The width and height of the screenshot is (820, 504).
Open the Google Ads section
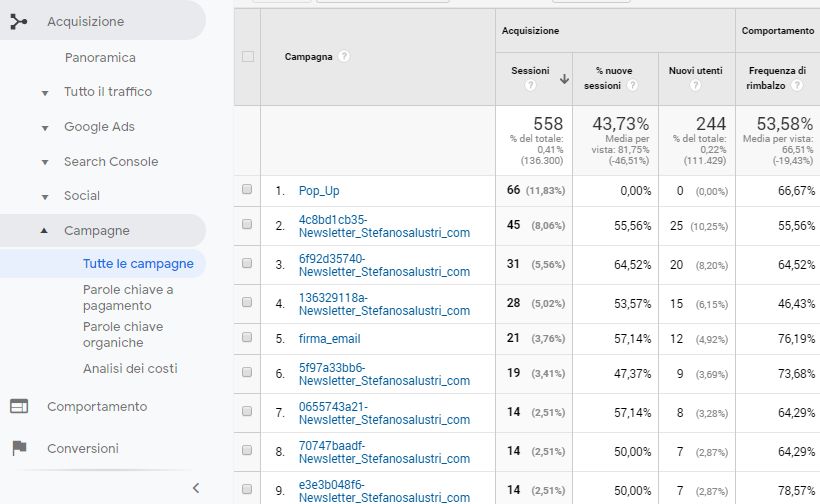point(99,127)
